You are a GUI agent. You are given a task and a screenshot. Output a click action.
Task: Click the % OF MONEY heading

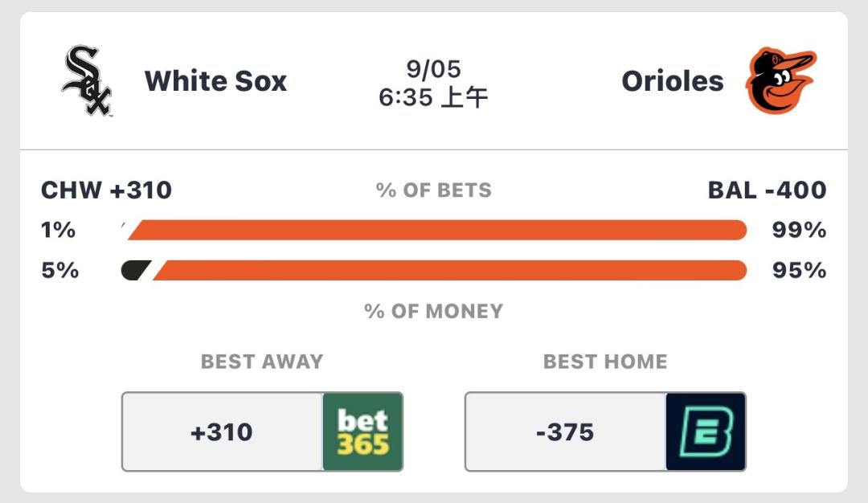click(x=433, y=311)
